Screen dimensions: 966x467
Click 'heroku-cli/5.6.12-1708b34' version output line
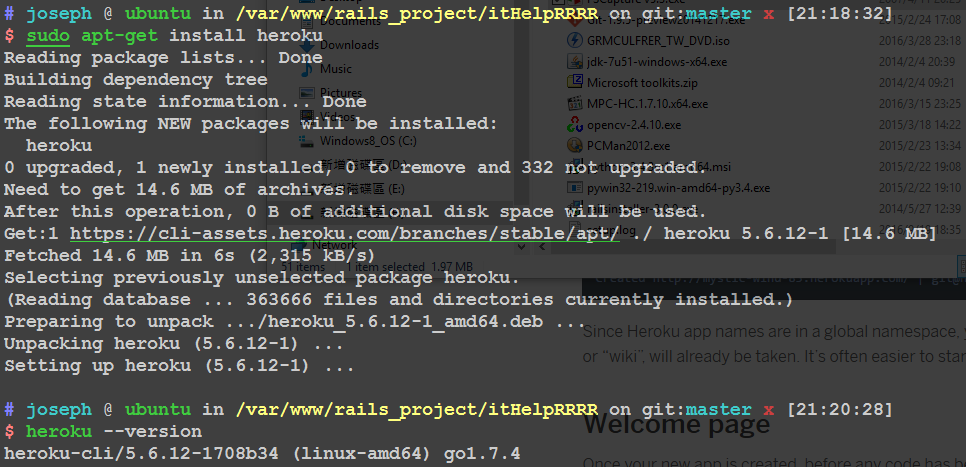click(x=262, y=455)
